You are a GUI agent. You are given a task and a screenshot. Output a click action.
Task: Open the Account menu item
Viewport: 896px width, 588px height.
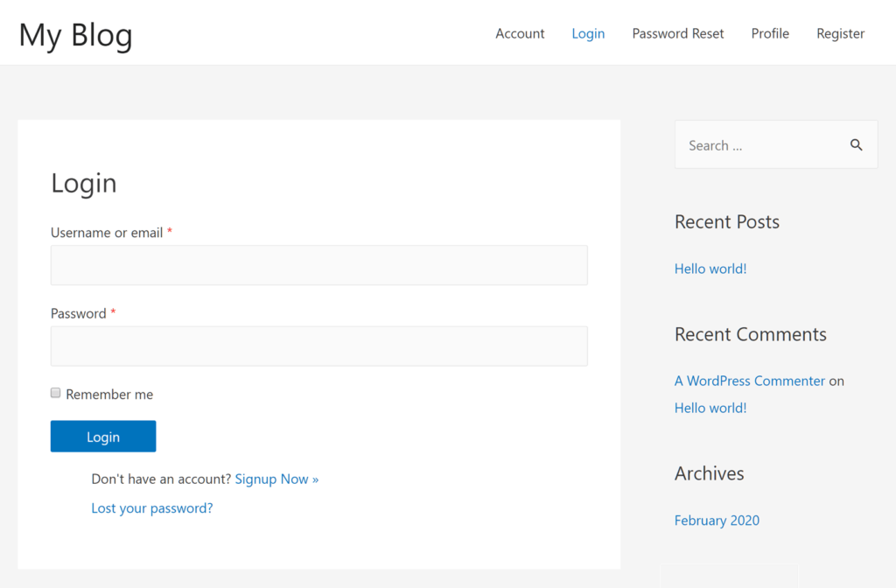coord(520,33)
